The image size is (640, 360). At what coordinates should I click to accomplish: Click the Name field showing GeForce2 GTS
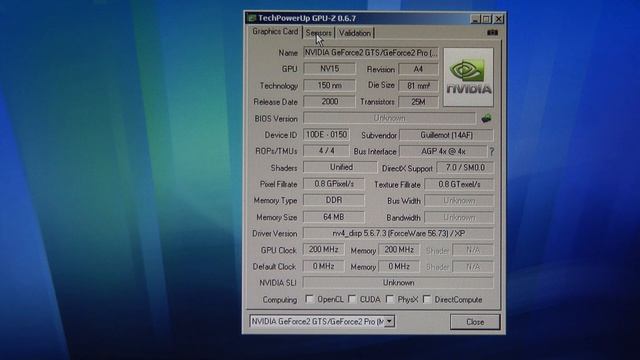click(371, 53)
